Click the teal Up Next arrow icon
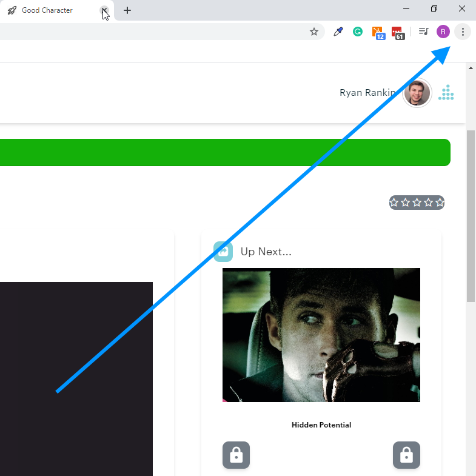The width and height of the screenshot is (476, 476). click(x=223, y=251)
